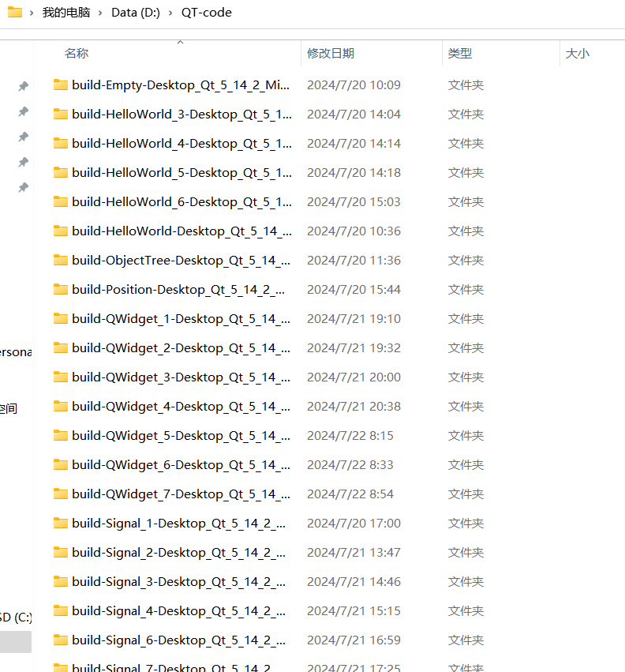Select build-Position-Desktop folder name
The height and width of the screenshot is (672, 625).
[x=178, y=289]
